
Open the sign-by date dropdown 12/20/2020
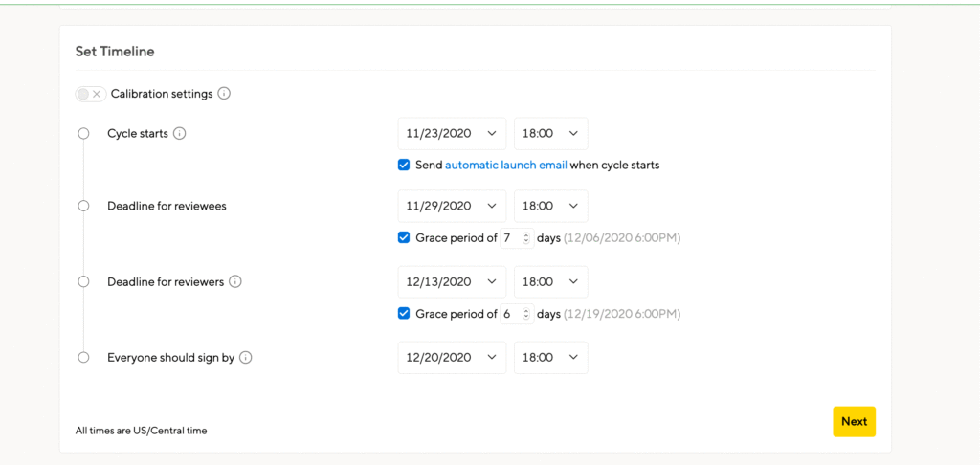tap(452, 358)
